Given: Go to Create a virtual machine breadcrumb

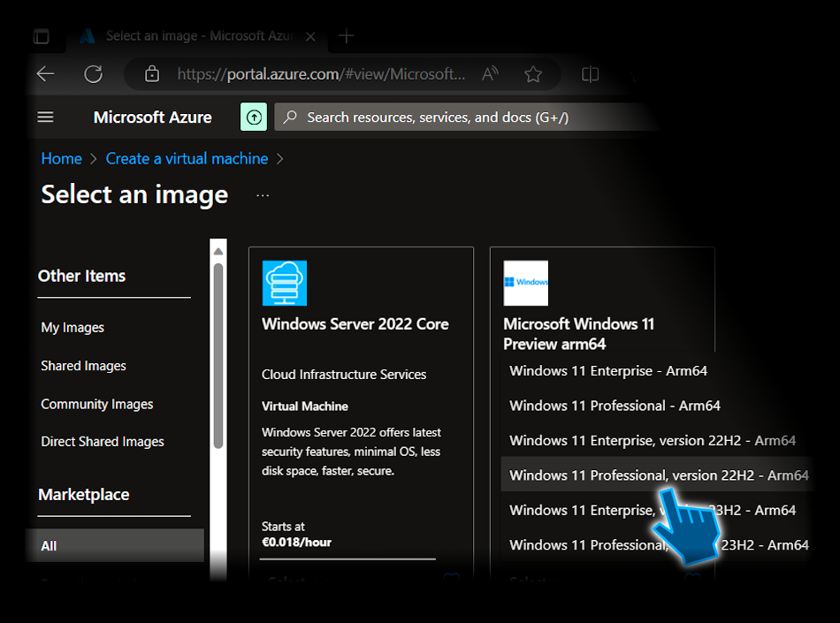Looking at the screenshot, I should pyautogui.click(x=187, y=158).
